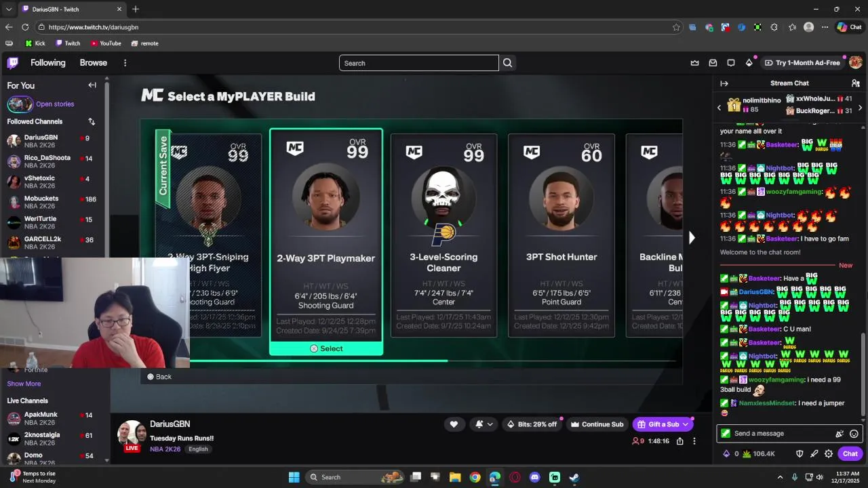Click Try 1-Month Ad-Free
Screen dimensions: 868x488
(x=802, y=63)
